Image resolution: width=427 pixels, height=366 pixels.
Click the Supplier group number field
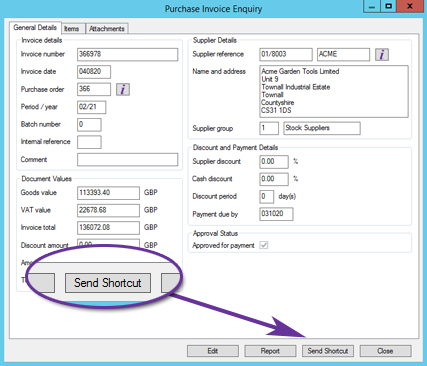coord(269,128)
